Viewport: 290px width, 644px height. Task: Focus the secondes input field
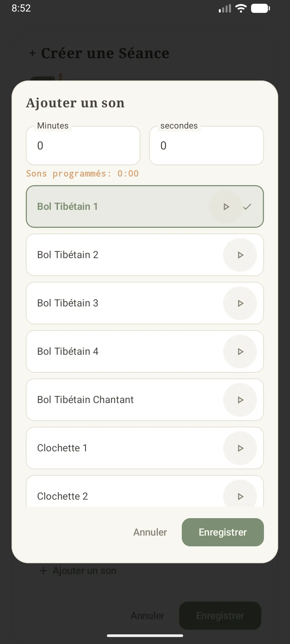click(206, 145)
